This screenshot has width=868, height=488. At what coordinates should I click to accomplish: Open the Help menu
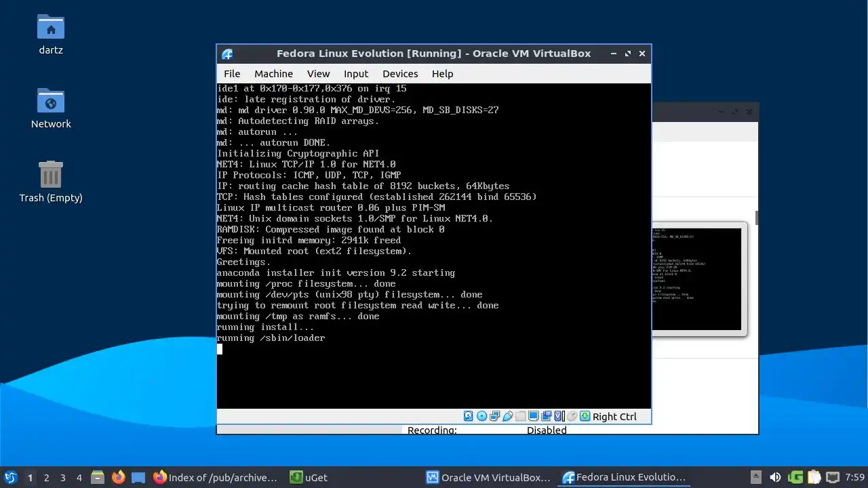[442, 74]
